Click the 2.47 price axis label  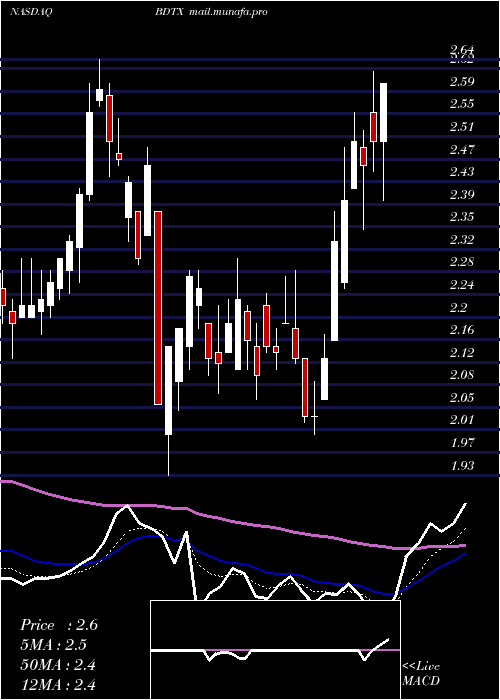click(462, 149)
